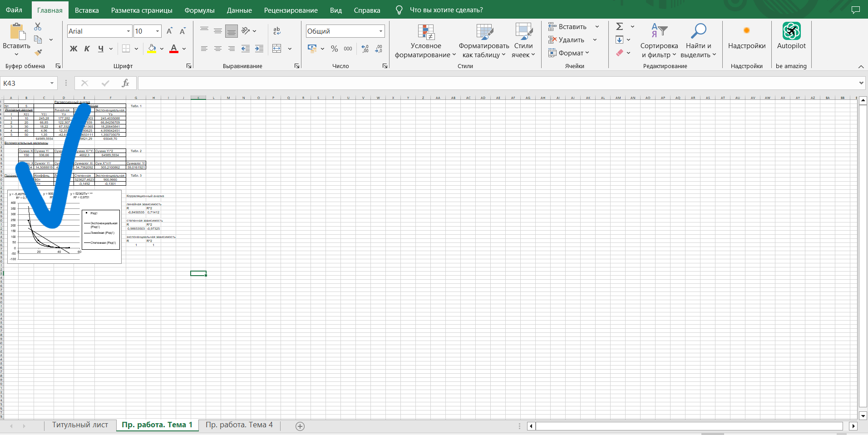
Task: Open the Титульный лист sheet tab
Action: [x=80, y=425]
